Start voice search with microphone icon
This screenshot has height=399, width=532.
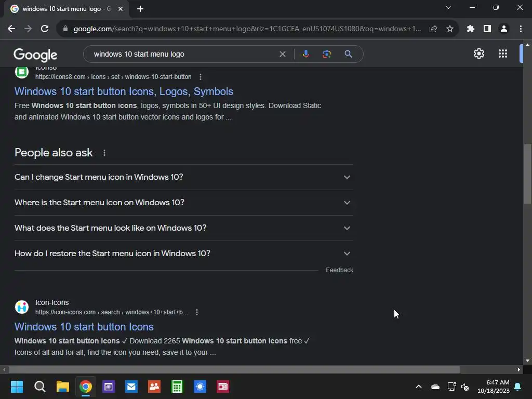coord(305,54)
